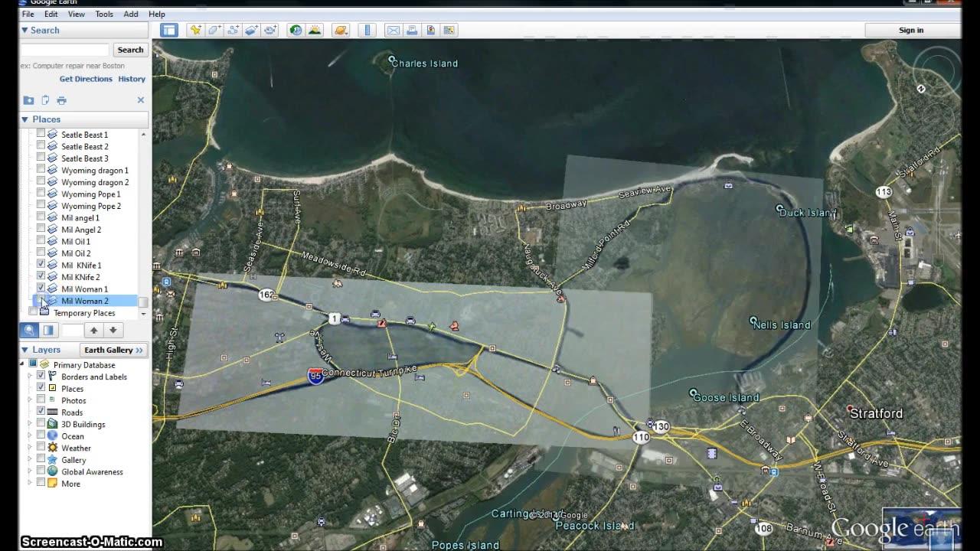Select the Add Polygon tool
The width and height of the screenshot is (980, 551).
point(214,31)
